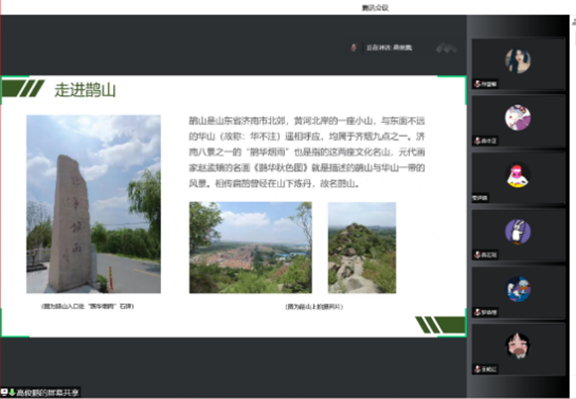Viewport: 576px width, 399px height.
Task: Select the participant with purple-white anime avatar
Action: click(518, 121)
